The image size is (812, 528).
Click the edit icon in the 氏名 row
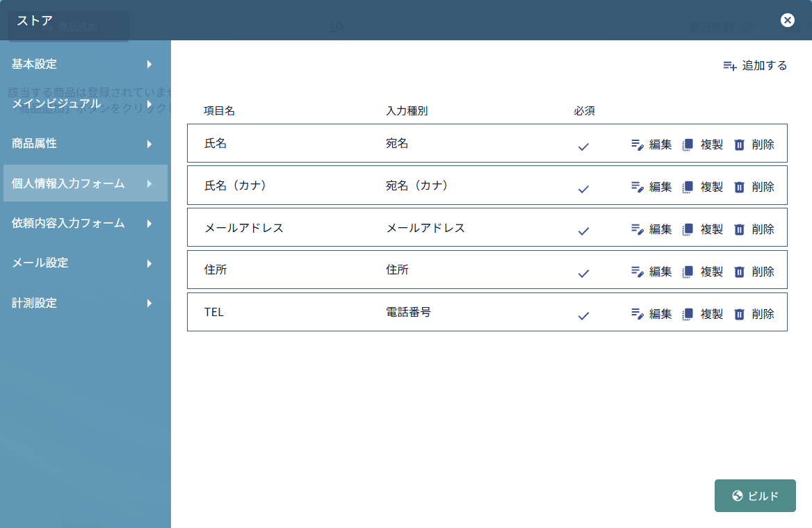coord(638,145)
